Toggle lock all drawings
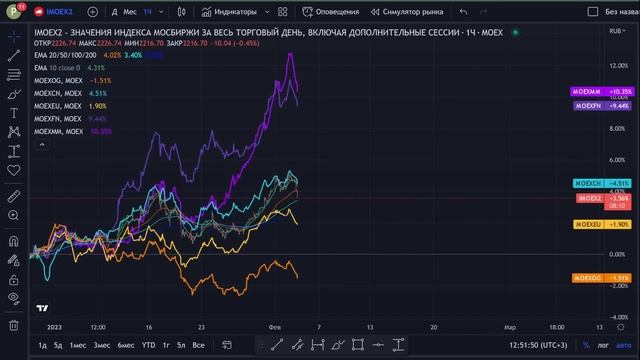This screenshot has height=360, width=640. (x=14, y=280)
